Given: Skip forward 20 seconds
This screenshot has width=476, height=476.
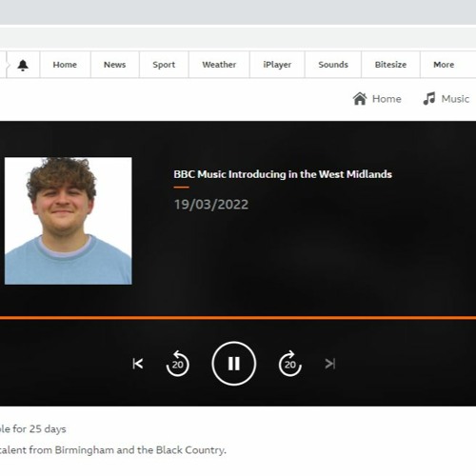Looking at the screenshot, I should pyautogui.click(x=290, y=364).
